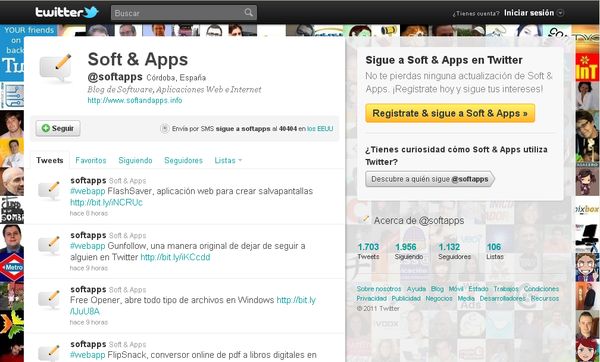Image resolution: width=600 pixels, height=362 pixels.
Task: Open bit.ly/iKCcdd link
Action: click(x=175, y=257)
